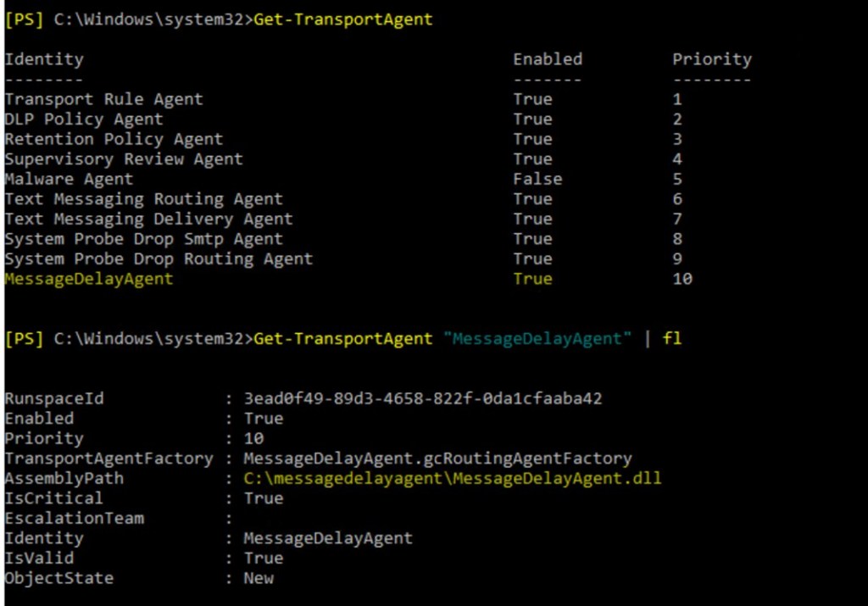
Task: Click the MessageDelayAgent.dll assembly path
Action: pyautogui.click(x=452, y=479)
